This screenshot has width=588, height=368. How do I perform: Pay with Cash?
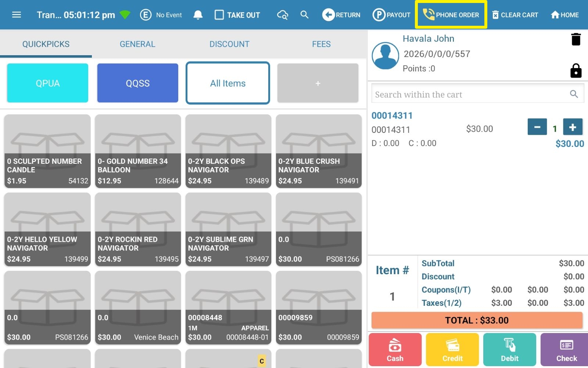pos(395,350)
